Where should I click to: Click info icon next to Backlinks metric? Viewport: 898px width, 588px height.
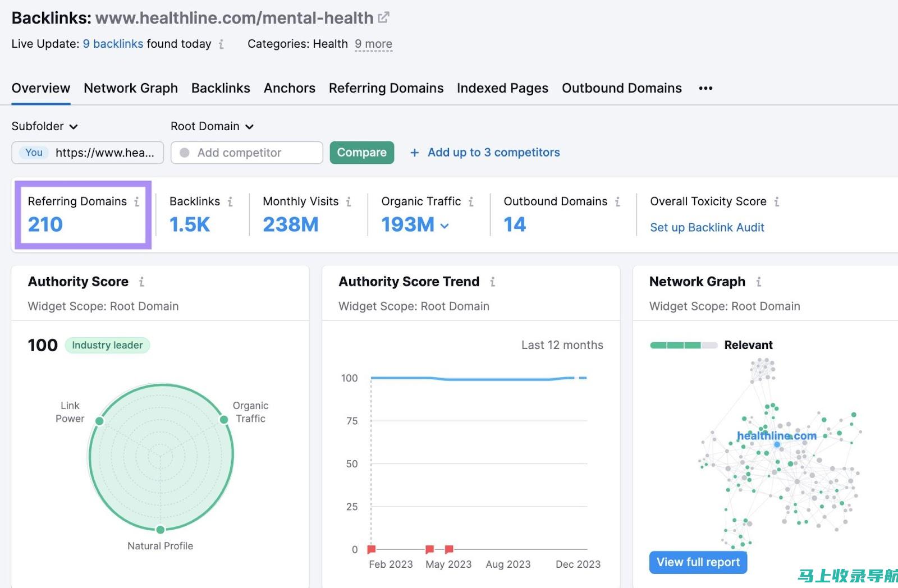pos(230,201)
